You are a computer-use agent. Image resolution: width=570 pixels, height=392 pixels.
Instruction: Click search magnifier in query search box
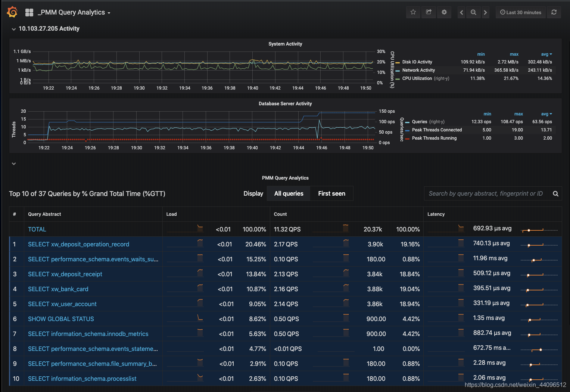(x=555, y=193)
